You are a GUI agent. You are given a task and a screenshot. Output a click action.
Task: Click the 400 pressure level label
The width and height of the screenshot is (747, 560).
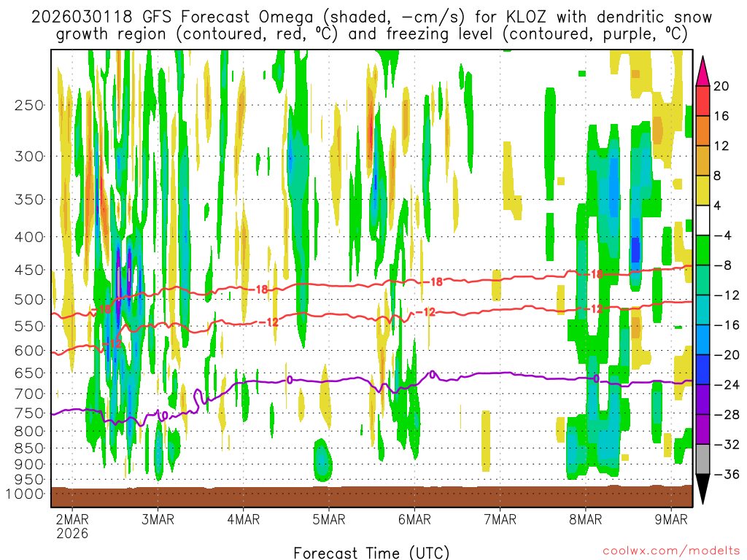29,237
